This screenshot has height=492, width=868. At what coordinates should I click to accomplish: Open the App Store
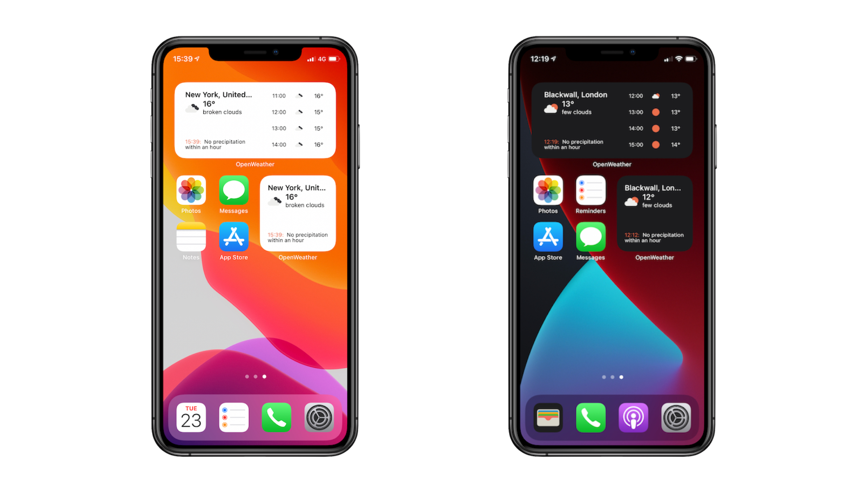(234, 238)
